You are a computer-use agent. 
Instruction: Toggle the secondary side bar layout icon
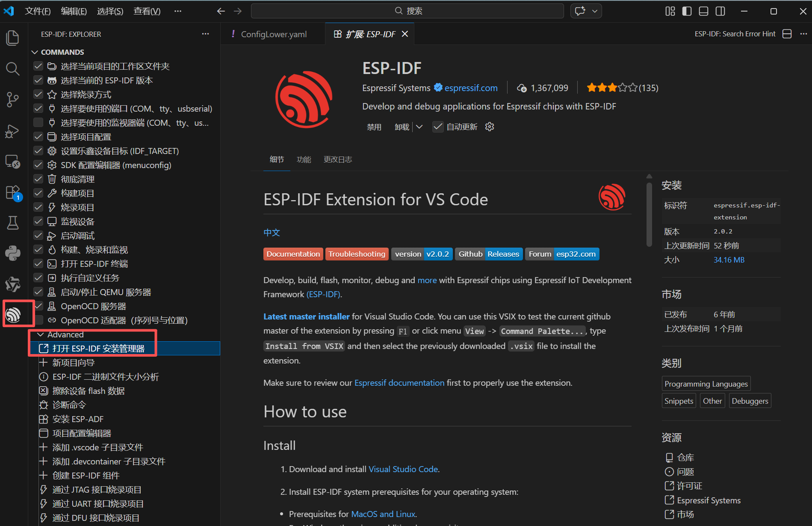coord(720,11)
